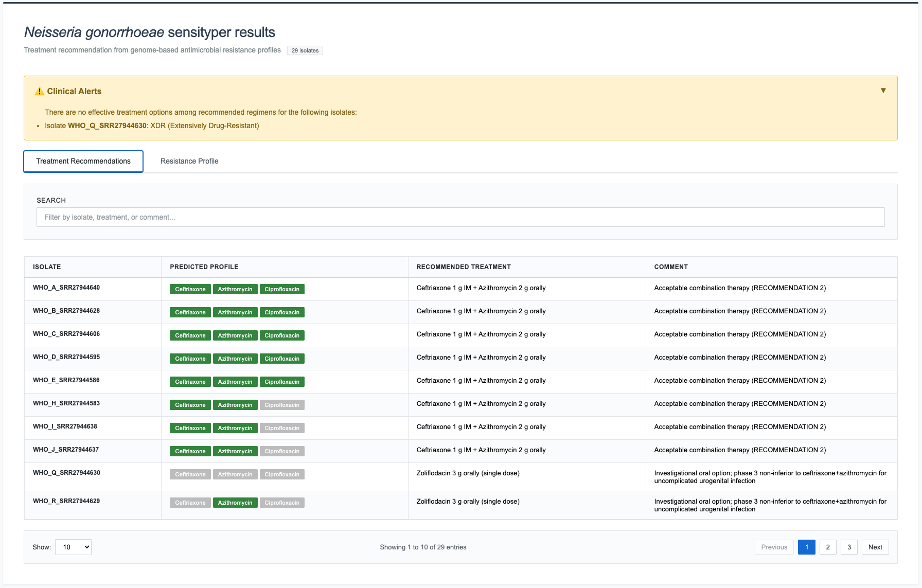This screenshot has width=922, height=588.
Task: Go to page 2 of results
Action: point(828,547)
